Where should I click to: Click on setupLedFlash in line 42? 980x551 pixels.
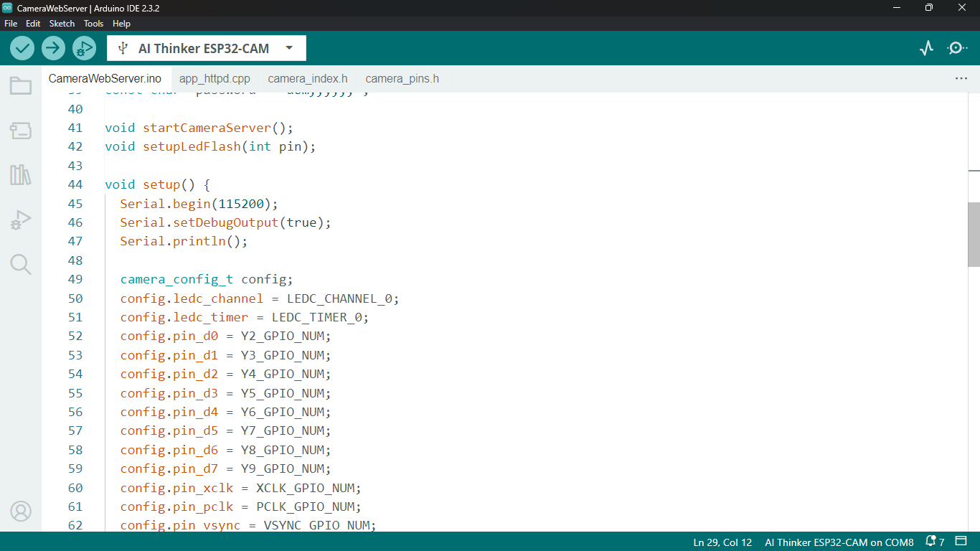click(192, 146)
